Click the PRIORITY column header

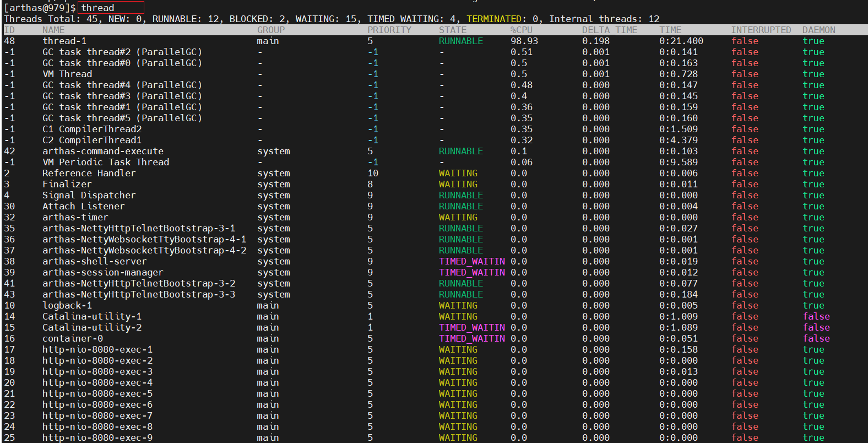click(x=389, y=30)
